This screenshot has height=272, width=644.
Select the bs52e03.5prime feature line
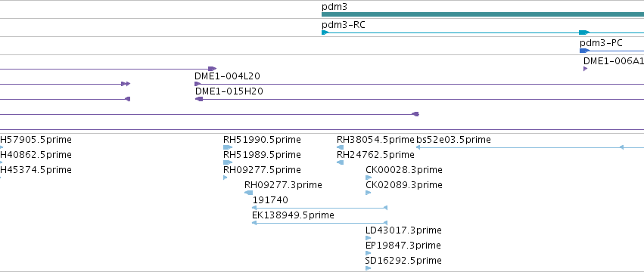click(530, 147)
